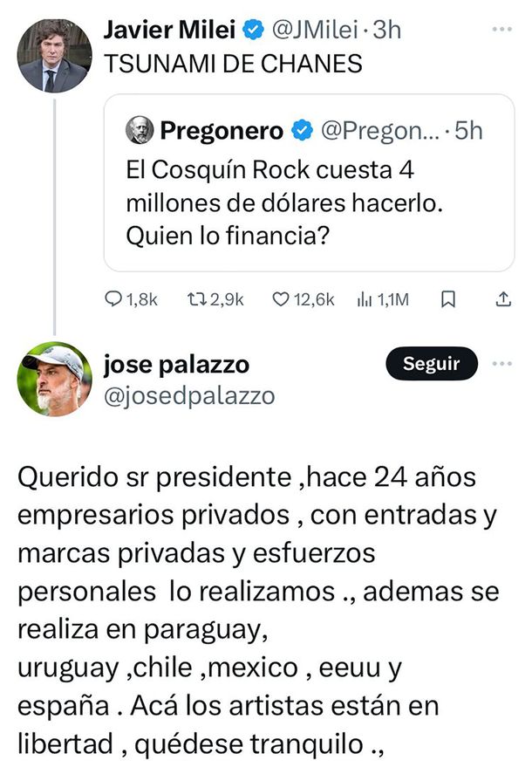Click Javier Milei's blue verified badge

click(252, 30)
